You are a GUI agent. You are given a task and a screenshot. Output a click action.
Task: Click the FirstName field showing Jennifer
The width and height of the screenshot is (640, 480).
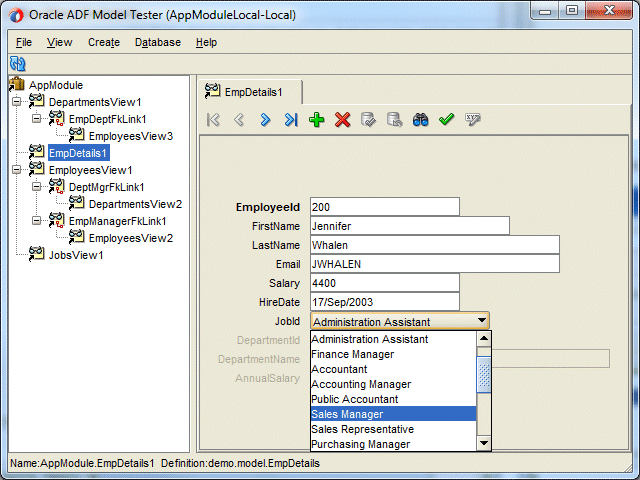[x=410, y=226]
